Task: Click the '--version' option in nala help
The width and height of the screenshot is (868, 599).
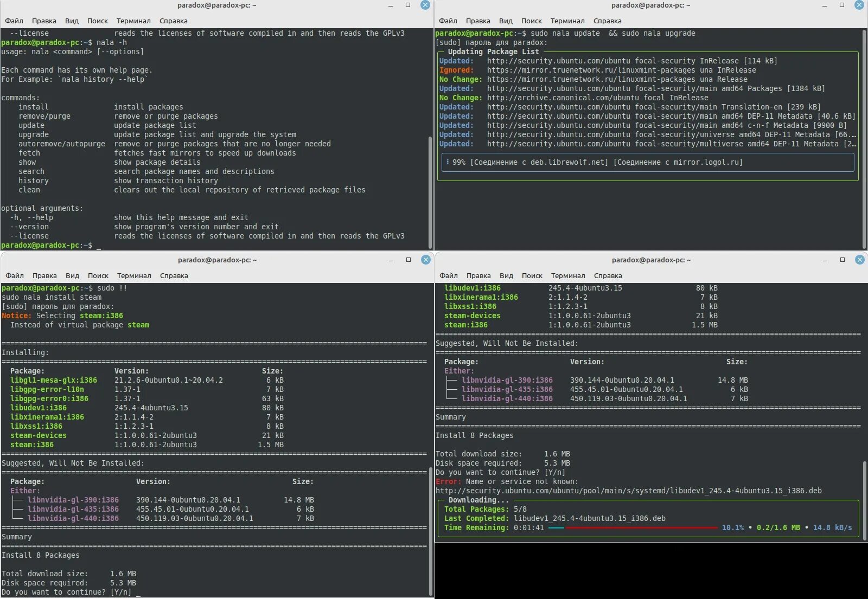Action: [x=29, y=227]
